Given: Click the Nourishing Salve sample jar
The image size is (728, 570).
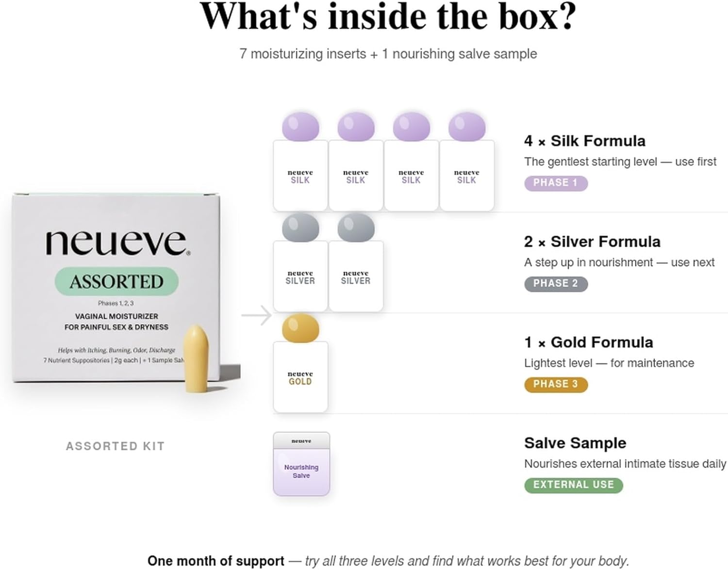Looking at the screenshot, I should pyautogui.click(x=301, y=464).
